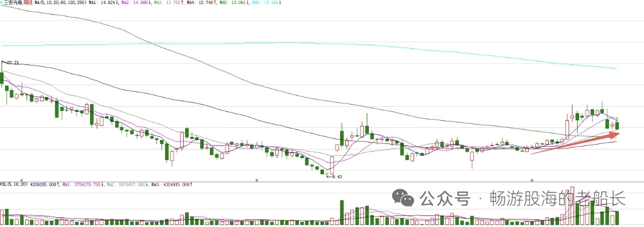The height and width of the screenshot is (227, 644).
Task: Click the 20.21 high price label
Action: tap(13, 62)
